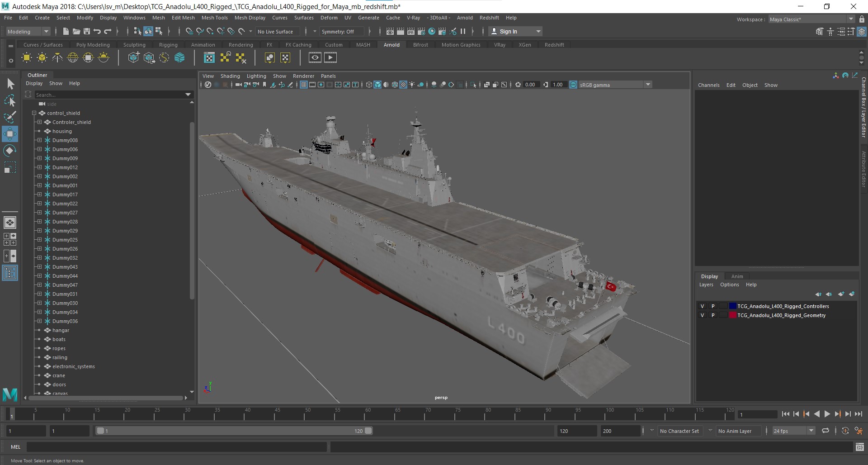Expand Dummy008 node in Outliner
Viewport: 868px width, 465px height.
click(x=39, y=140)
